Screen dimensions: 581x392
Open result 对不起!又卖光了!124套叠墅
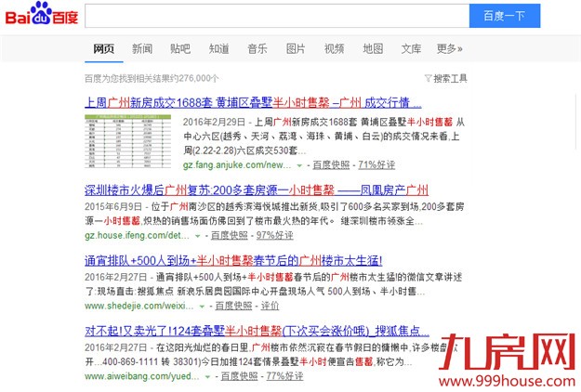(x=257, y=331)
